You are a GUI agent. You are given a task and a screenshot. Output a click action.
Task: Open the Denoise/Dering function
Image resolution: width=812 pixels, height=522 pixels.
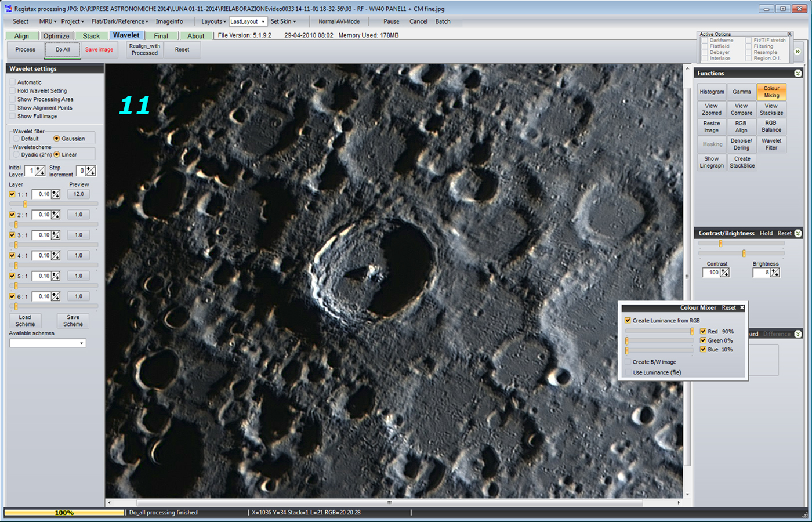741,144
